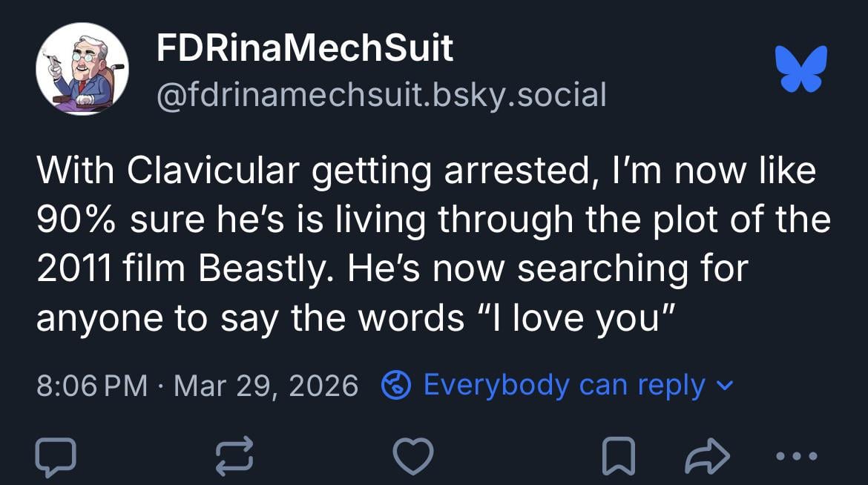Expand the reply settings chevron

726,386
